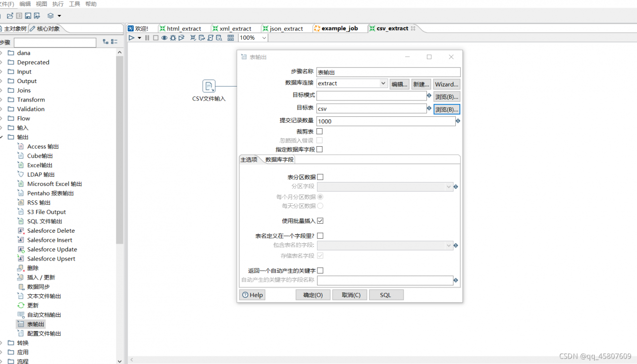Click the perspective layers icon in the toolbar
This screenshot has height=364, width=637.
(x=50, y=16)
